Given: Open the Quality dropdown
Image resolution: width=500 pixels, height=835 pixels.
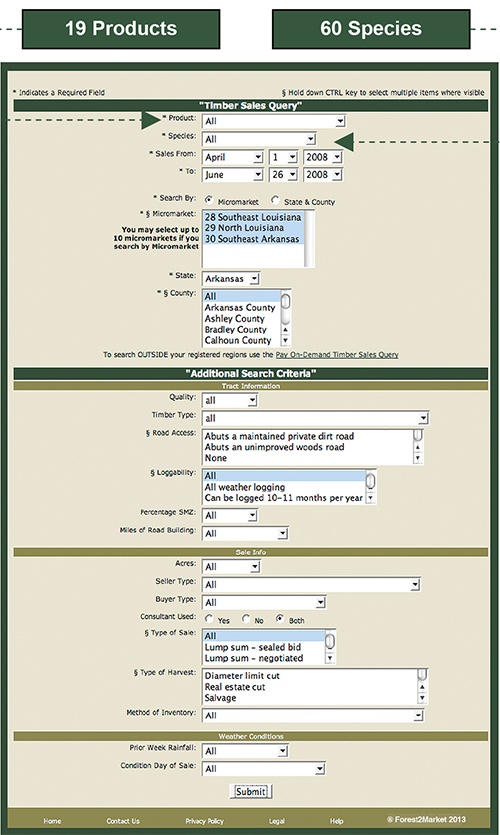Looking at the screenshot, I should (229, 400).
